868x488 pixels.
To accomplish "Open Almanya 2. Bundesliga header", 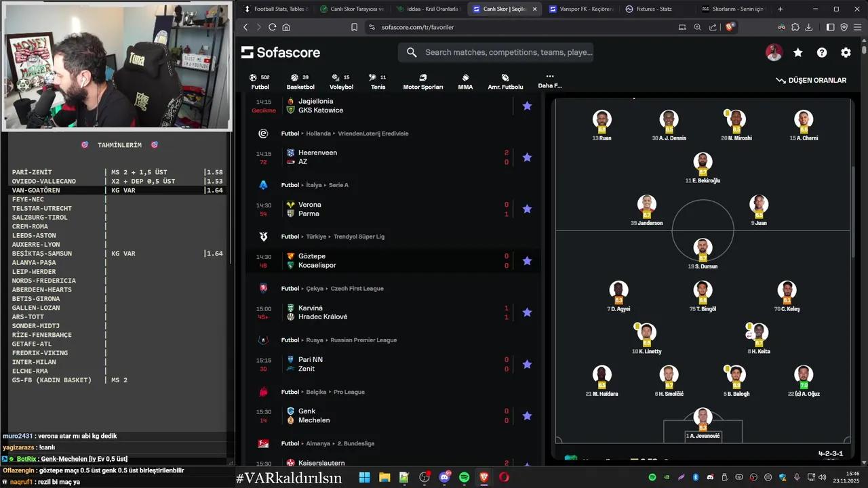I will (x=329, y=443).
